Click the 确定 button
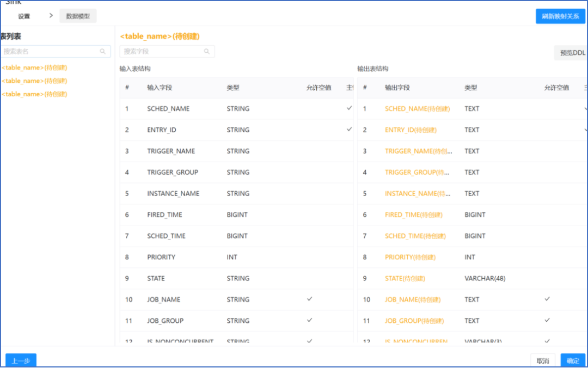 point(573,360)
